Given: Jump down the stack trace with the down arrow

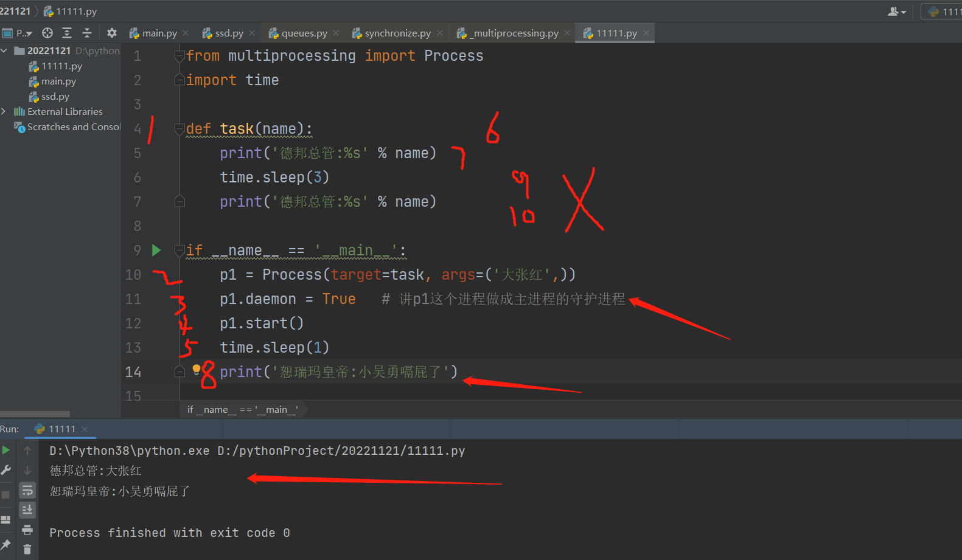Looking at the screenshot, I should tap(27, 471).
